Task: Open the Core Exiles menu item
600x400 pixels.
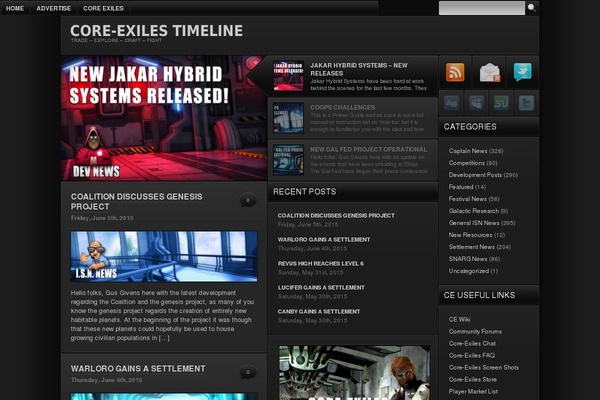Action: (103, 8)
